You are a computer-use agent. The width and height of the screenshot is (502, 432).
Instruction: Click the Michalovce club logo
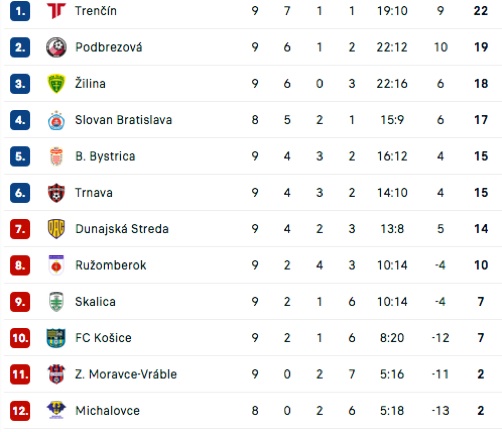point(56,410)
